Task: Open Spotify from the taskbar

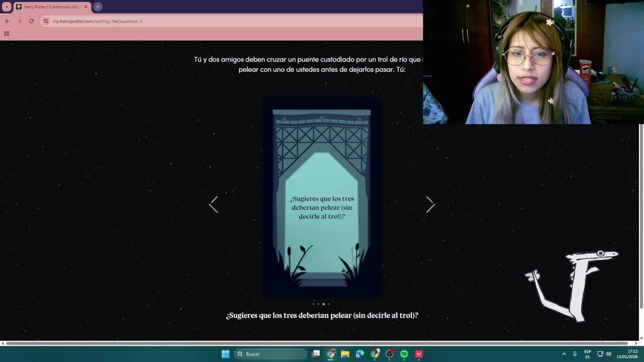Action: pyautogui.click(x=404, y=354)
